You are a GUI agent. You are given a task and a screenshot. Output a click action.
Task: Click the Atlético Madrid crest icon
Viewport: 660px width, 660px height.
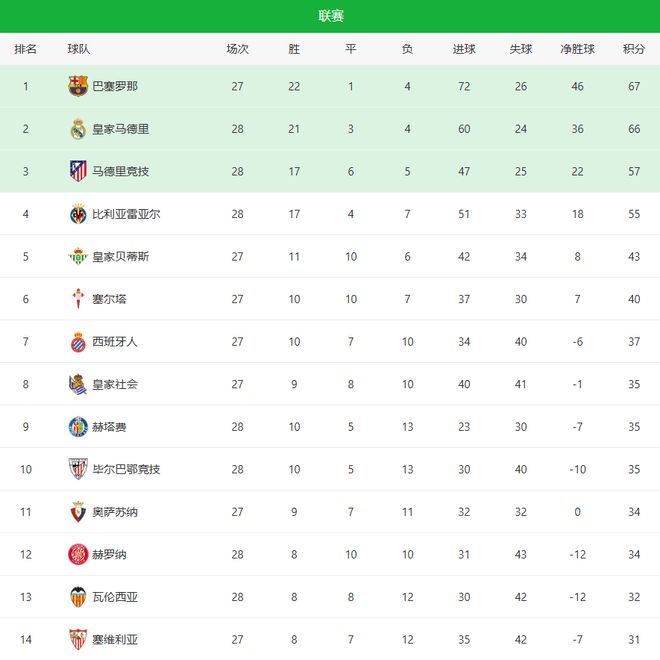coord(78,171)
